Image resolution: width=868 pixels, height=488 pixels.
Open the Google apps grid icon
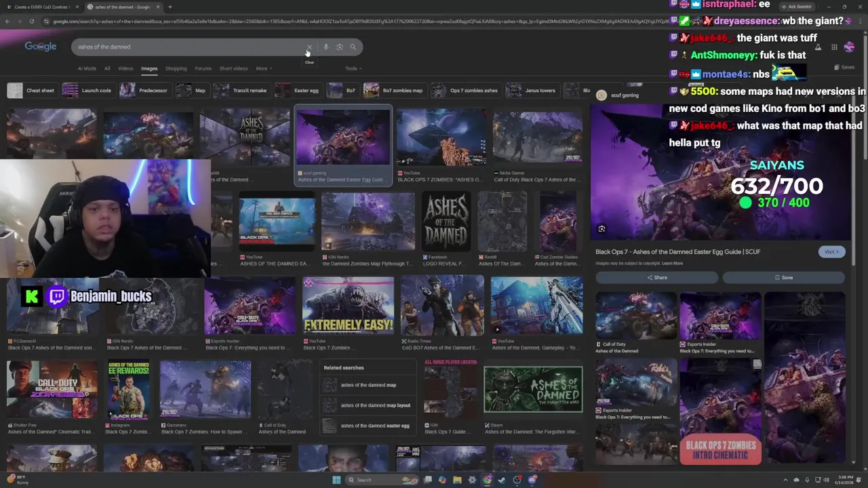[x=834, y=47]
